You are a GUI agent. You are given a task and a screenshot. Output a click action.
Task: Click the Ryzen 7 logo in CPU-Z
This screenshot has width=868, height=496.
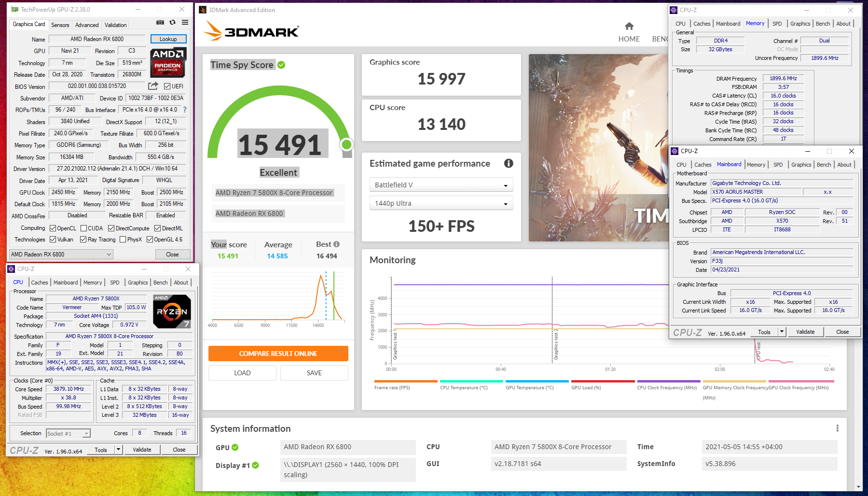(x=172, y=311)
